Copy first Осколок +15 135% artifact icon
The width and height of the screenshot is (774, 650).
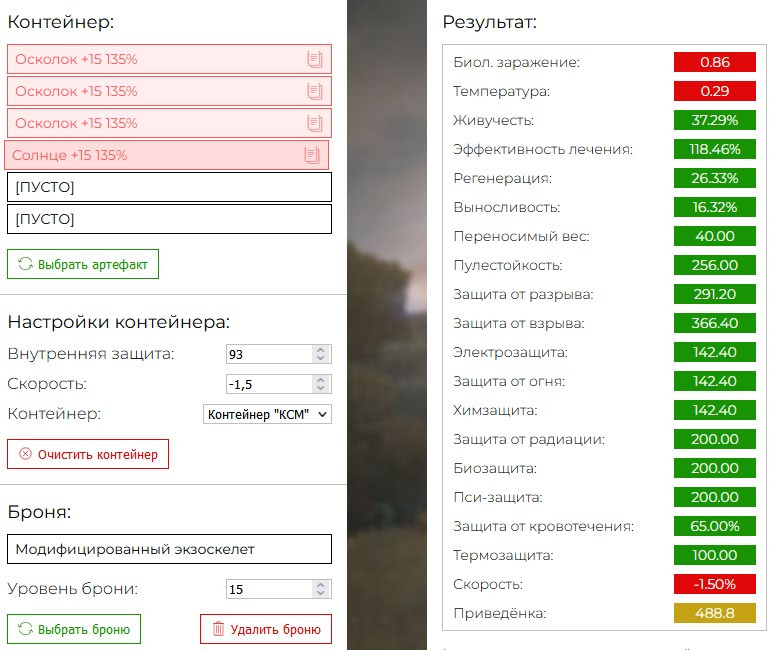click(314, 59)
